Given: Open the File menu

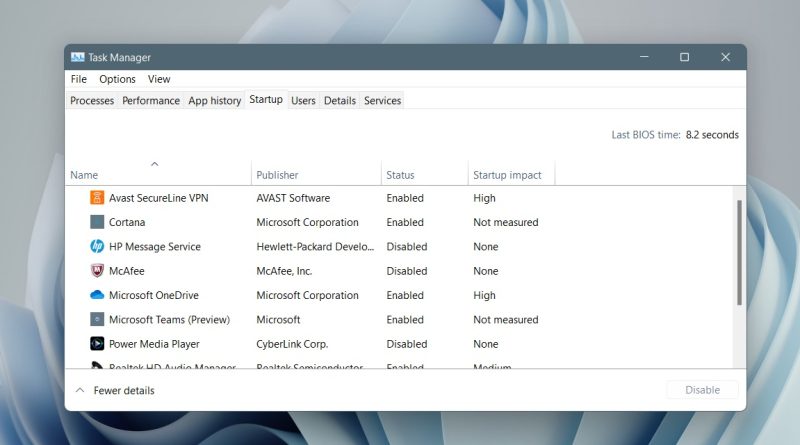Looking at the screenshot, I should click(x=79, y=79).
